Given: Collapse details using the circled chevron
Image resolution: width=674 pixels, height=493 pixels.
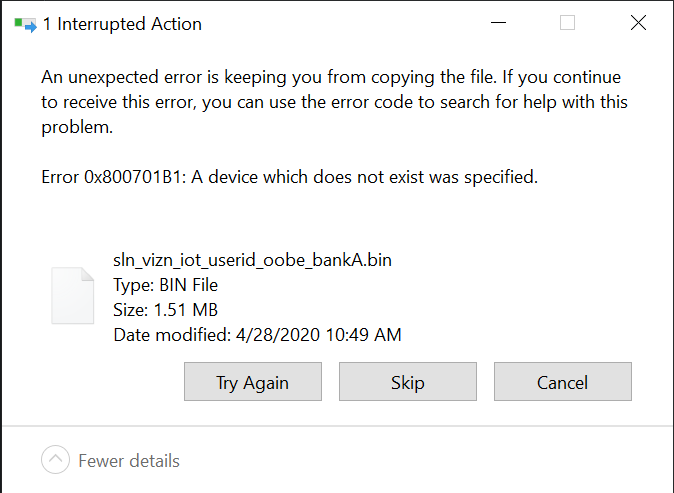Looking at the screenshot, I should (x=55, y=460).
